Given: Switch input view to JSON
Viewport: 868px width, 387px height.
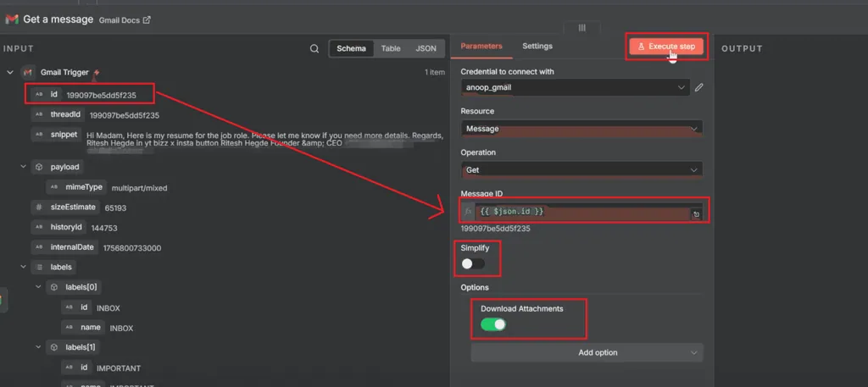Looking at the screenshot, I should click(426, 48).
